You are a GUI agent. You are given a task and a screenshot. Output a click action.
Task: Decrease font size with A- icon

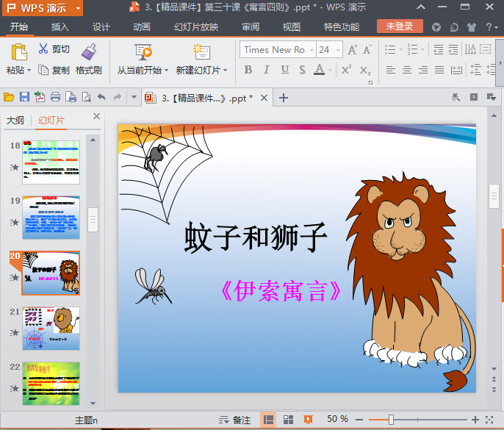tap(367, 50)
